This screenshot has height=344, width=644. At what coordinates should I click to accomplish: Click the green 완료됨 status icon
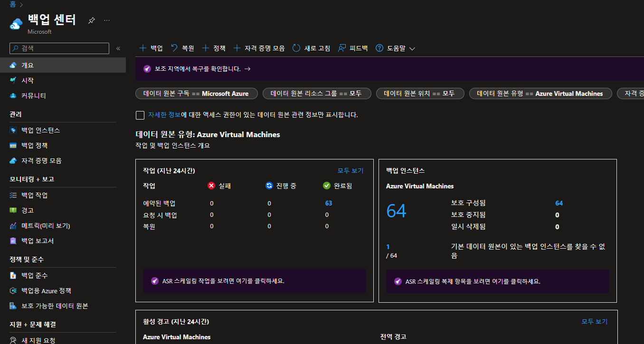[327, 186]
